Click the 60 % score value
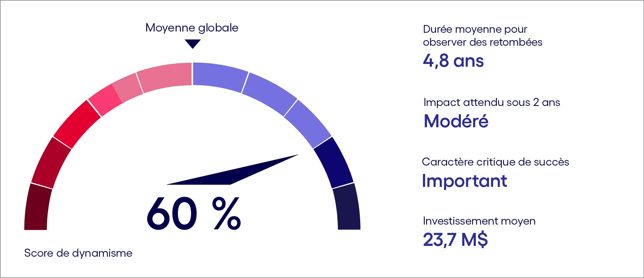Image resolution: width=644 pixels, height=278 pixels. click(x=193, y=214)
